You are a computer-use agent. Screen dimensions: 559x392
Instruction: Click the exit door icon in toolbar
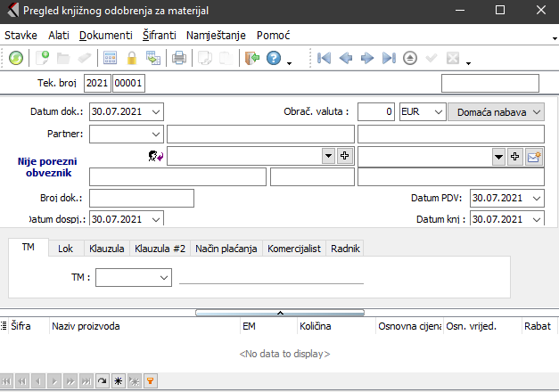[251, 58]
